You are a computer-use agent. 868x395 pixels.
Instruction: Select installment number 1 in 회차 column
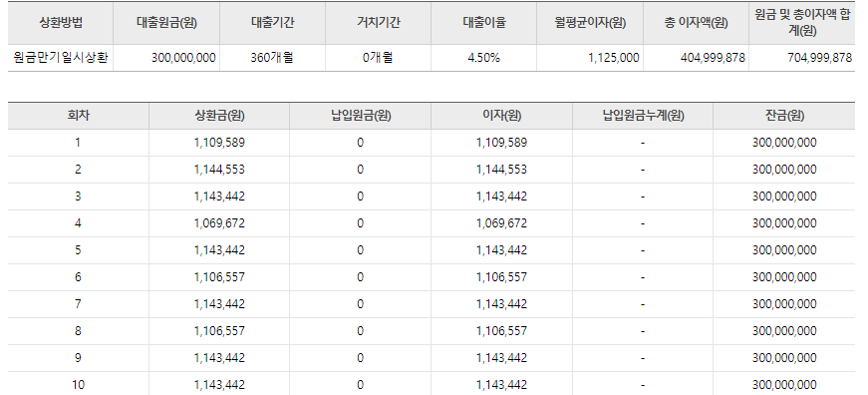[78, 143]
